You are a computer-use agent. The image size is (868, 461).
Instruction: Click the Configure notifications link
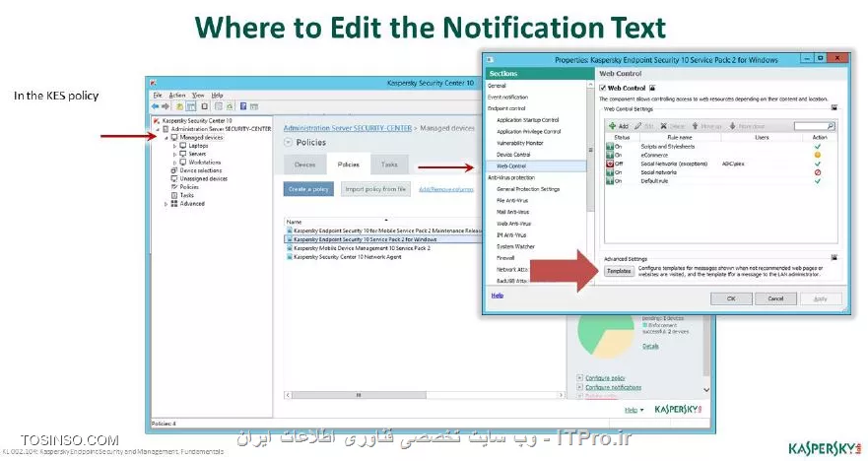613,387
